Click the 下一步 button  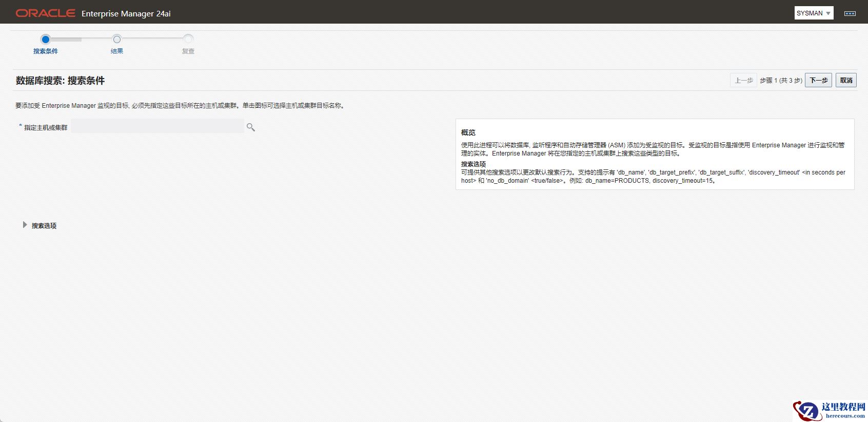coord(818,80)
